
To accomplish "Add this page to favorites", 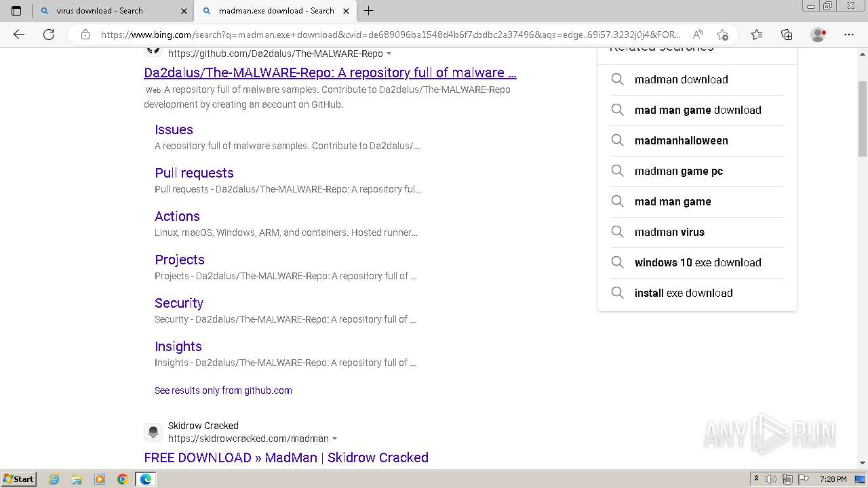I will point(722,35).
